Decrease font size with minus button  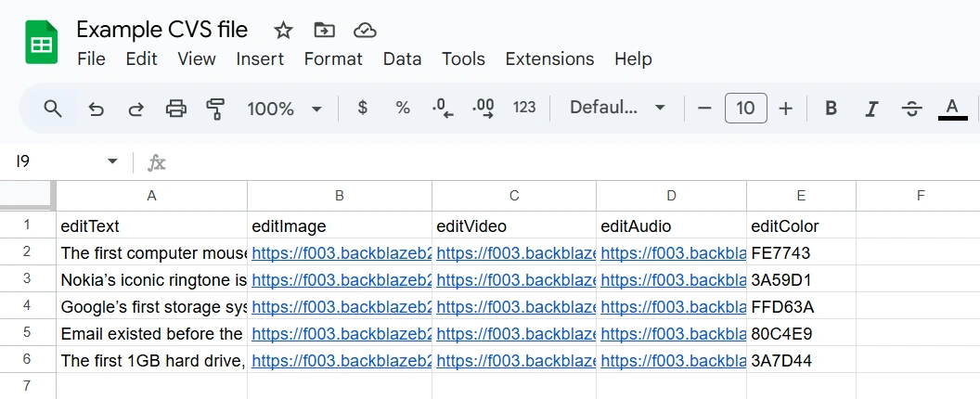(704, 109)
